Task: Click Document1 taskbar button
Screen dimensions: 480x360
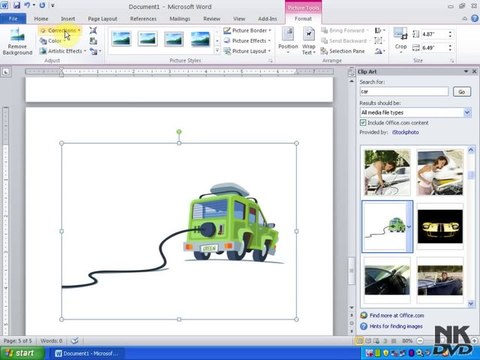Action: click(x=87, y=353)
